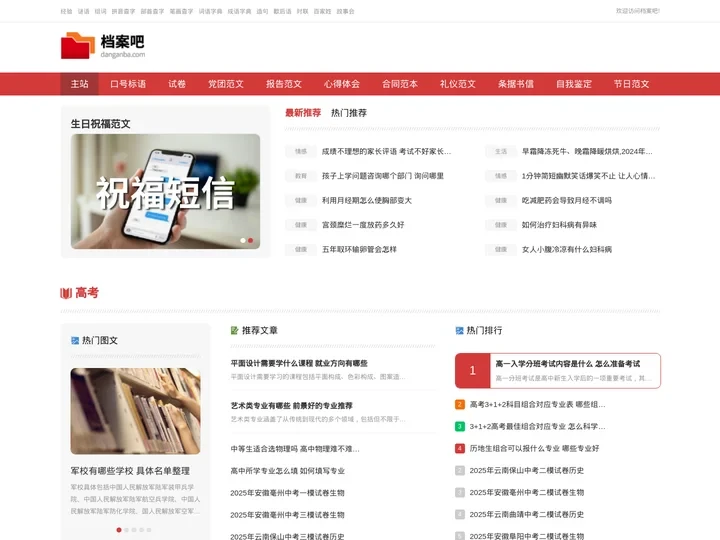The width and height of the screenshot is (720, 540).
Task: Click the orange rank 2 badge
Action: [460, 405]
